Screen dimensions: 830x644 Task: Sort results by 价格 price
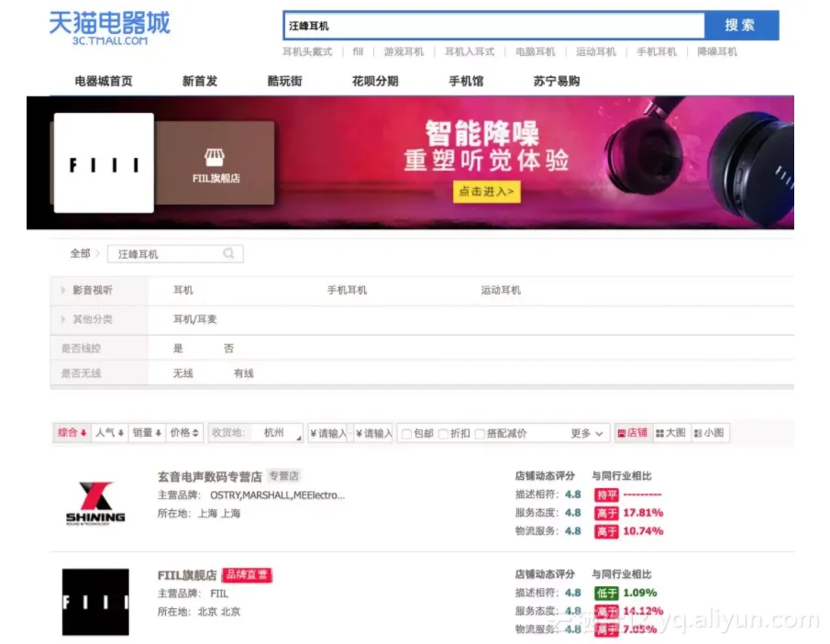pos(184,433)
